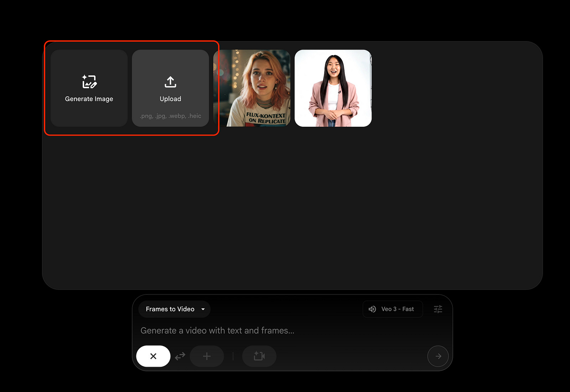
Task: Click the camera motion icon button
Action: pyautogui.click(x=259, y=356)
